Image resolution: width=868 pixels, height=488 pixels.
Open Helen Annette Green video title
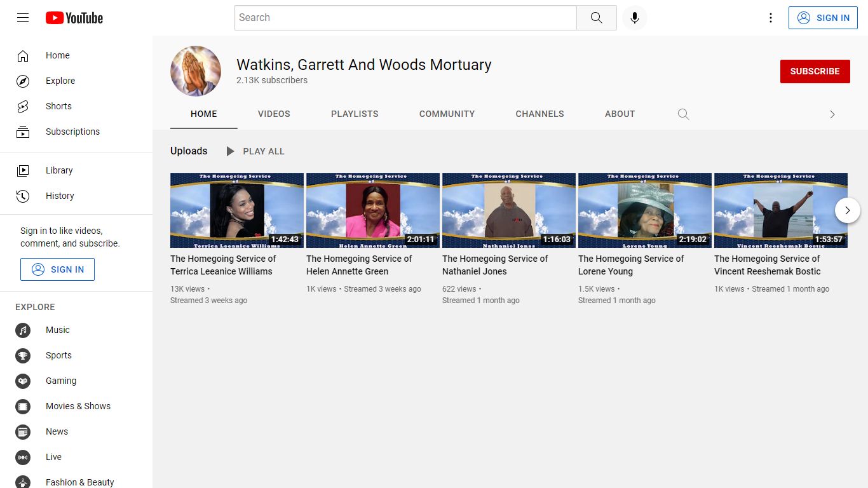(360, 265)
